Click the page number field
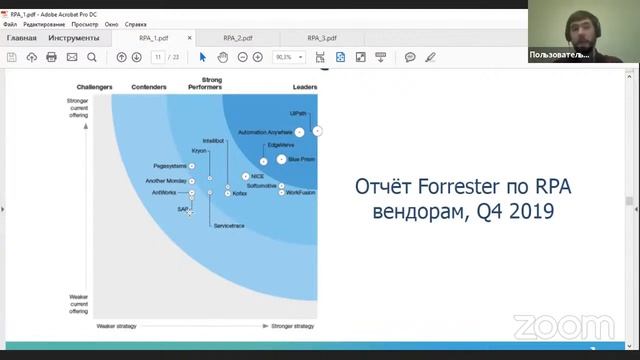This screenshot has height=360, width=640. [x=158, y=57]
